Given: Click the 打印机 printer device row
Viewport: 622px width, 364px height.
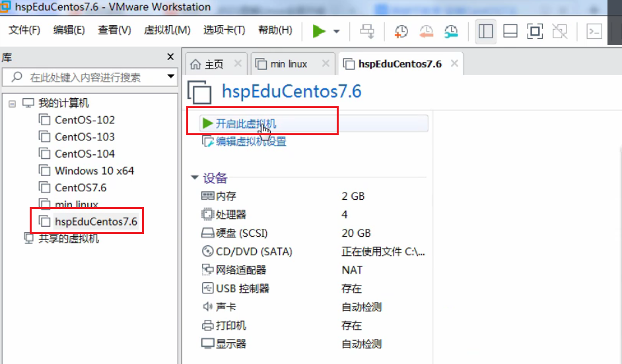Looking at the screenshot, I should (x=314, y=326).
